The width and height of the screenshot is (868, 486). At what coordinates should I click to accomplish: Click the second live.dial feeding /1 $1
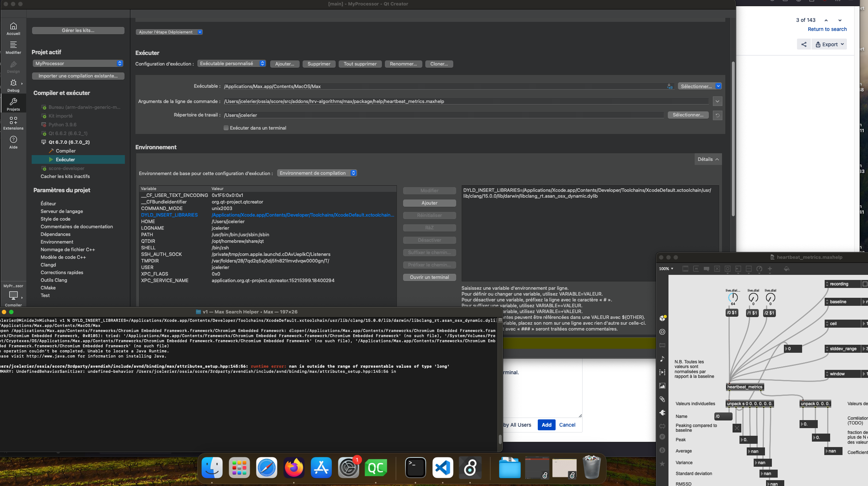[753, 298]
